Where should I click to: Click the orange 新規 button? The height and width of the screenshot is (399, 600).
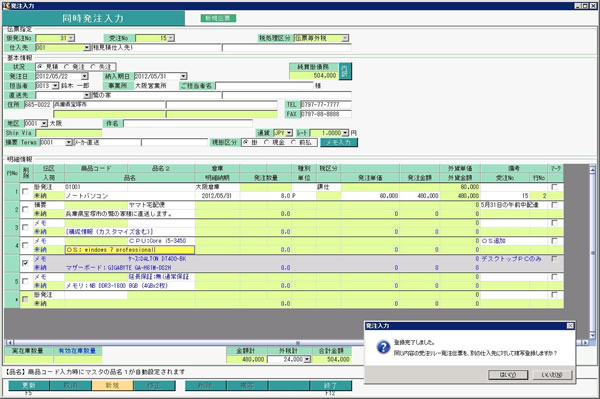[x=112, y=386]
